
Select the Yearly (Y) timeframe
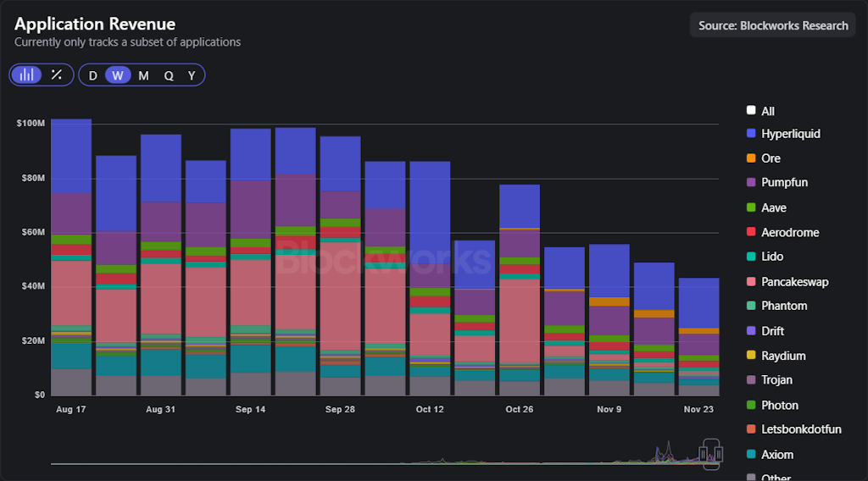click(192, 75)
